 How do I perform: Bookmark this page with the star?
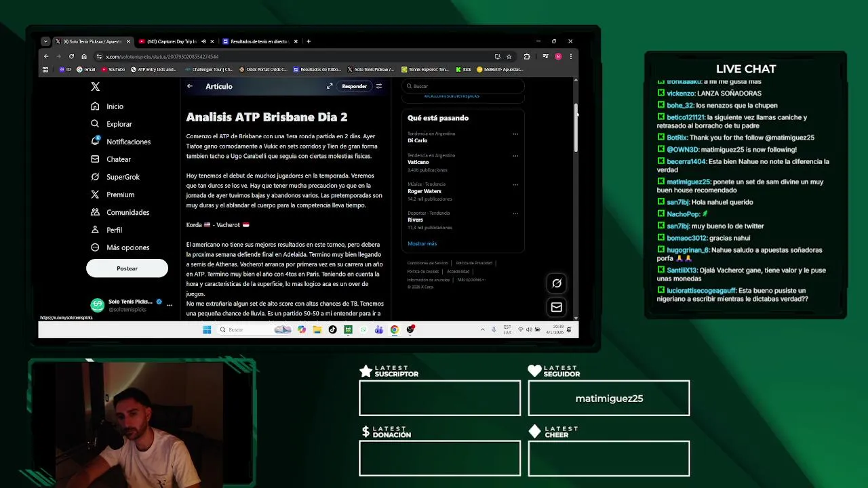pos(509,56)
